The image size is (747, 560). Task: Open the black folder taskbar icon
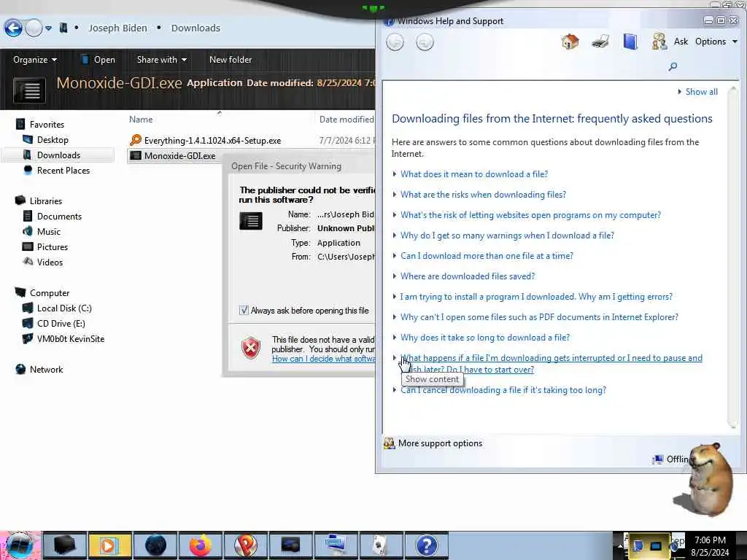65,545
